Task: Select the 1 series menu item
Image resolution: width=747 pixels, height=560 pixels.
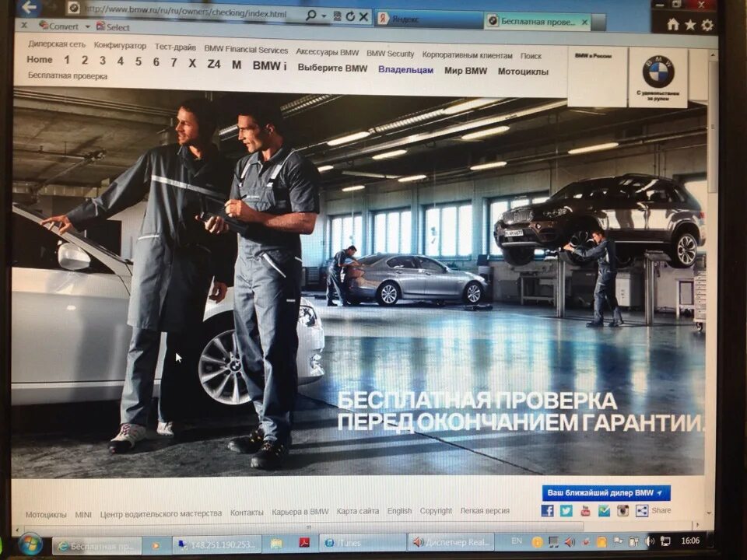Action: coord(67,60)
